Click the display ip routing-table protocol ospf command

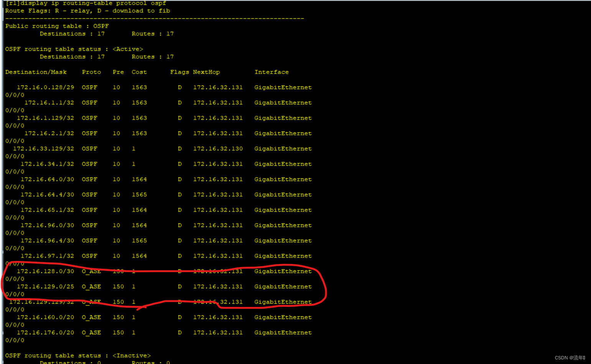point(93,3)
